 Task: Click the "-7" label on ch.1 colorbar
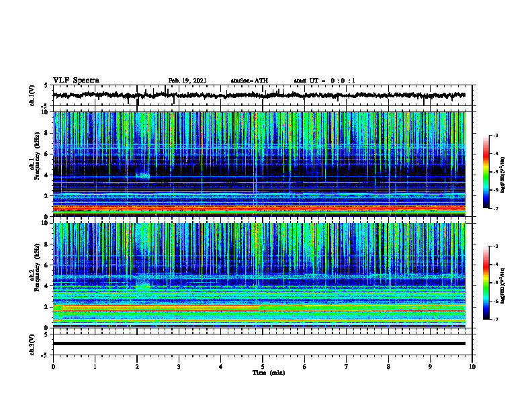pyautogui.click(x=495, y=209)
